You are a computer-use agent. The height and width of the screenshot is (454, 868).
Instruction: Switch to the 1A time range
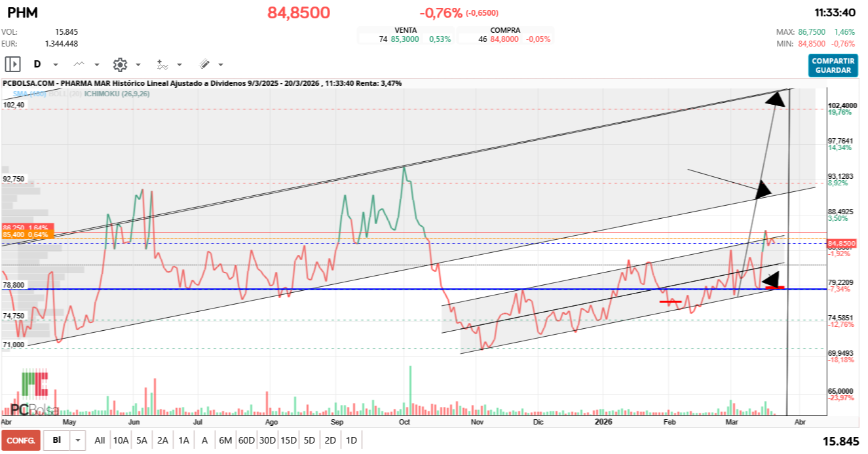[183, 440]
